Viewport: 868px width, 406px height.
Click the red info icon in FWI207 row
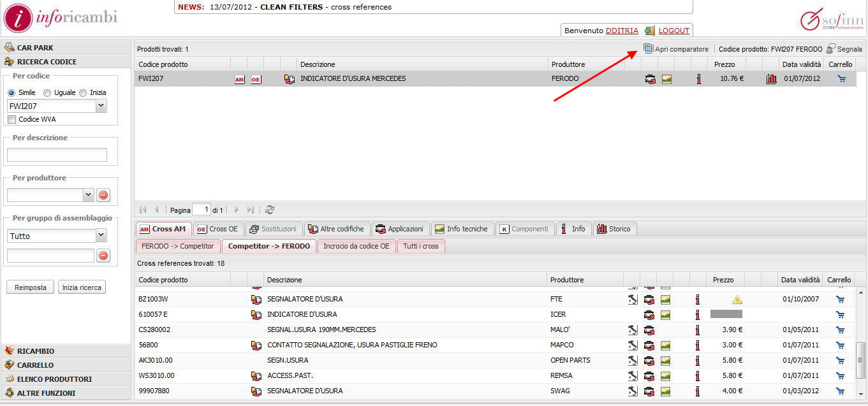coord(699,80)
